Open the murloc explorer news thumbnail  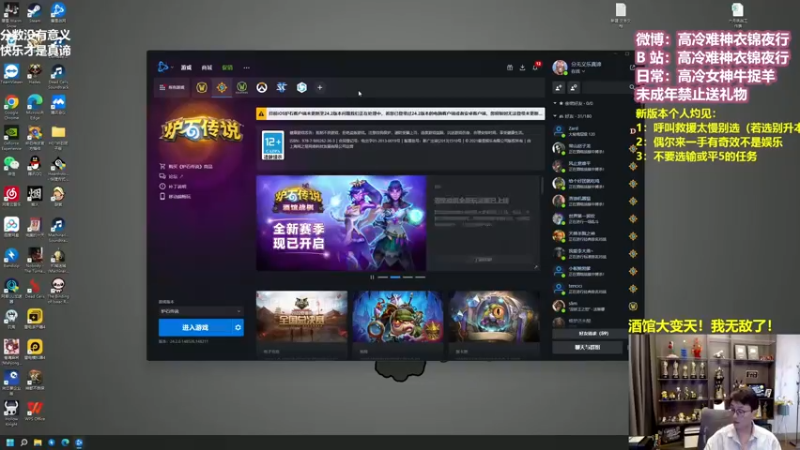pos(398,316)
